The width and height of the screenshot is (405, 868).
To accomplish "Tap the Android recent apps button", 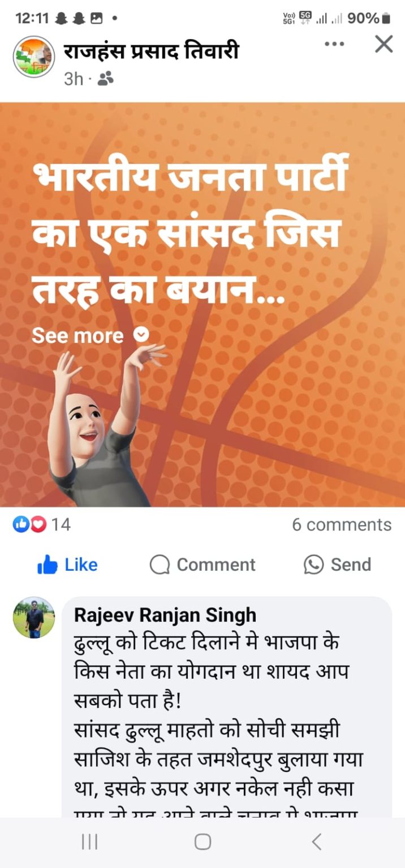I will 89,842.
